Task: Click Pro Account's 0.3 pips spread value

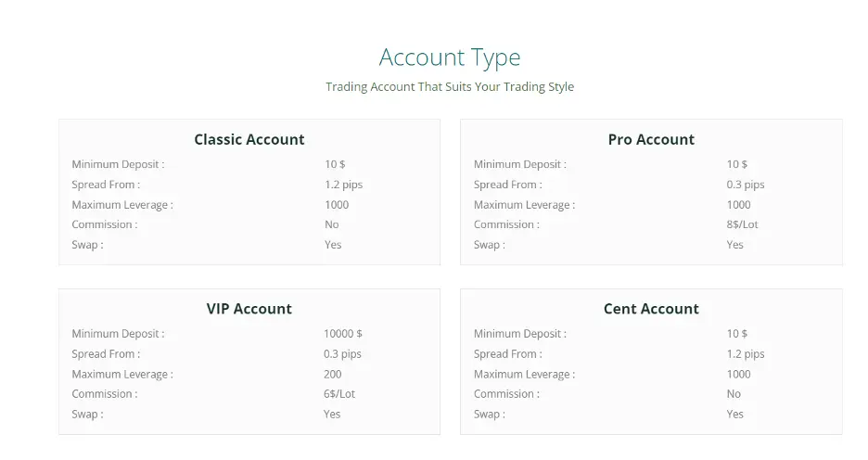Action: click(746, 185)
